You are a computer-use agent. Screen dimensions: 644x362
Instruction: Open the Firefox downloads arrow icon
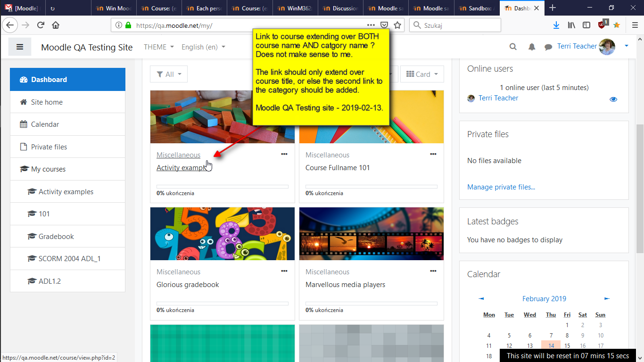(x=556, y=25)
